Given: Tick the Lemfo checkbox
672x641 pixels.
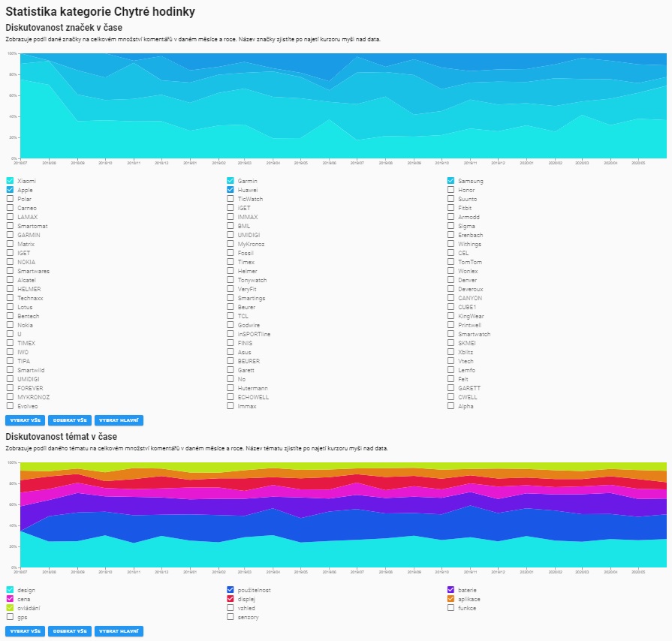Looking at the screenshot, I should 451,370.
